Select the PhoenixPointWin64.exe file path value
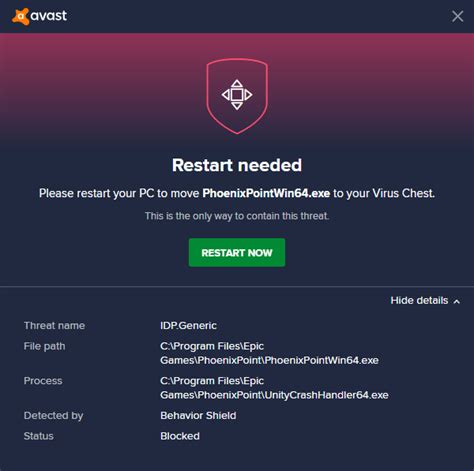Screen dimensions: 474x471 tap(269, 353)
